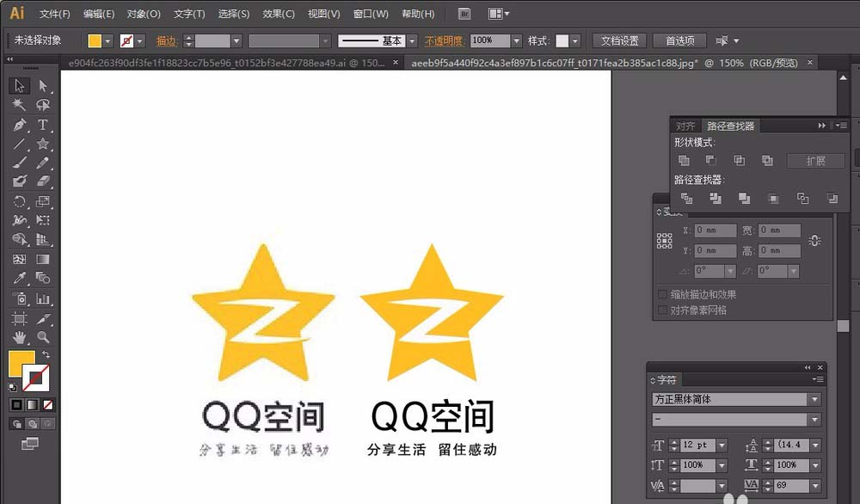Image resolution: width=860 pixels, height=504 pixels.
Task: Select the Rotate tool
Action: pyautogui.click(x=19, y=201)
